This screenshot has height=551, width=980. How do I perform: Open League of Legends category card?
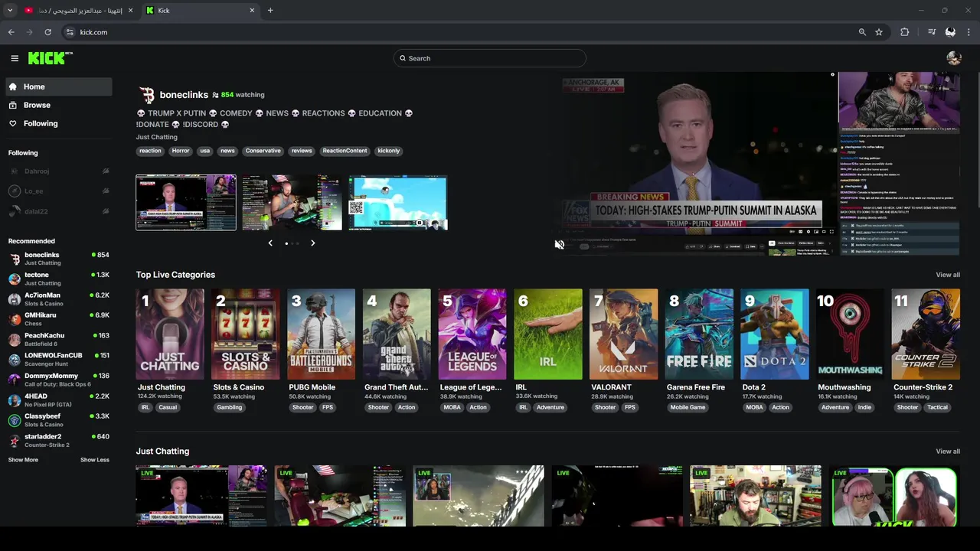472,334
